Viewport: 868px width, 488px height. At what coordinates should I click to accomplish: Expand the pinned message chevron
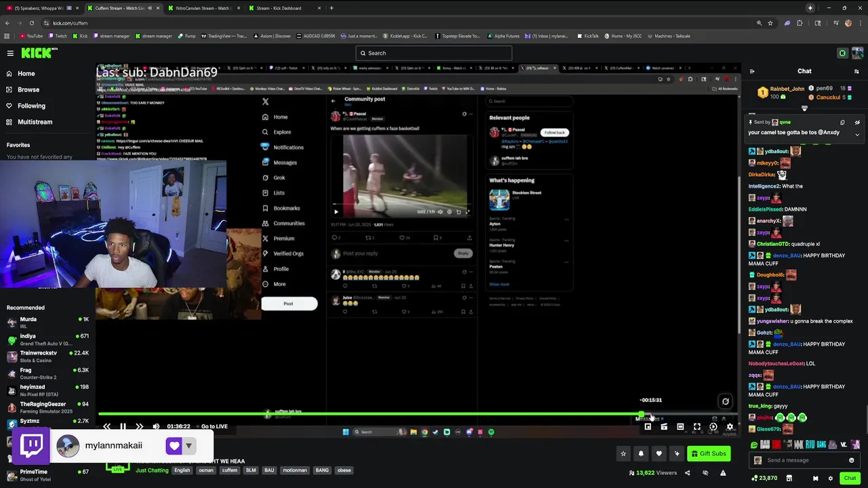(857, 134)
